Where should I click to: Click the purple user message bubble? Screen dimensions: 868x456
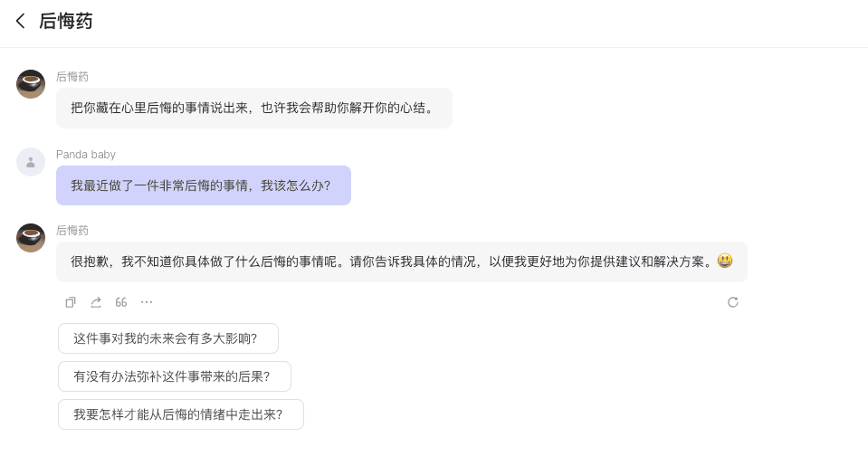point(203,185)
